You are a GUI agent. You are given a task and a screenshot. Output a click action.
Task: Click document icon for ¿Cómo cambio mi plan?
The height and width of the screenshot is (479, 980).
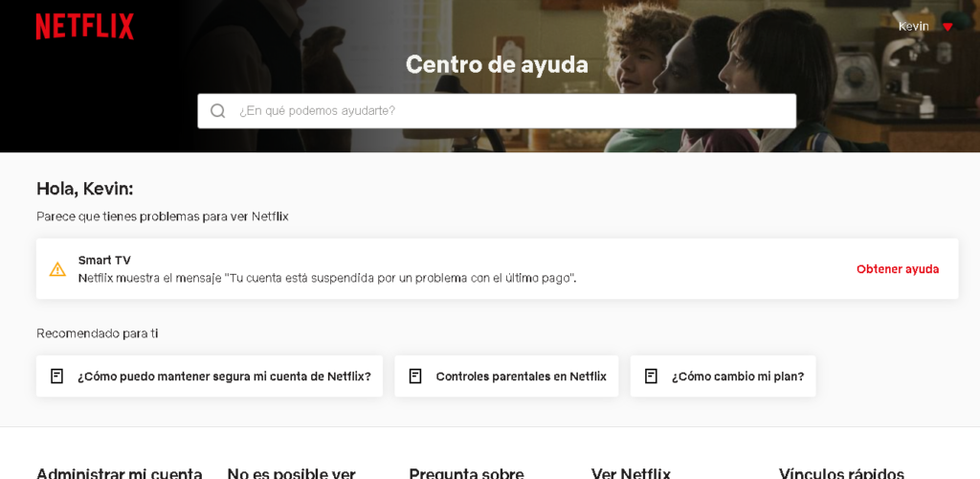point(651,376)
